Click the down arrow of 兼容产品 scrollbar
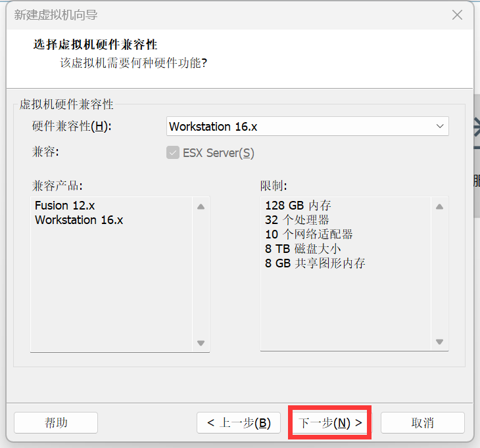Viewport: 480px width, 448px height. coord(201,343)
